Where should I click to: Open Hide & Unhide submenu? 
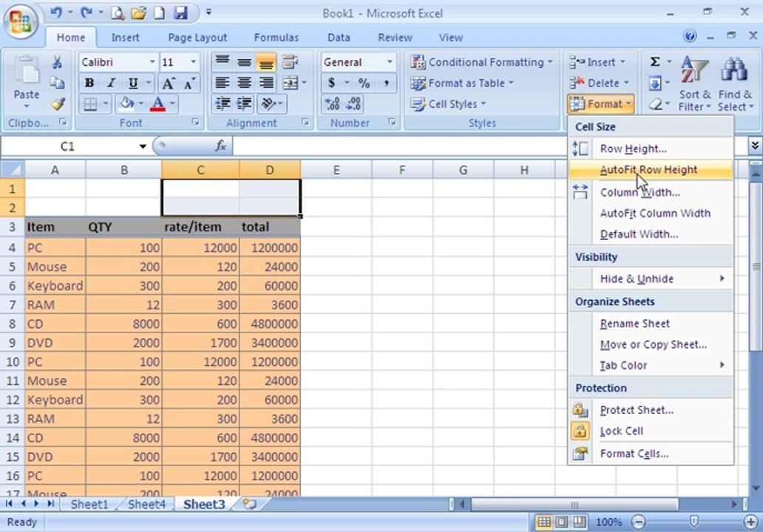[x=650, y=279]
